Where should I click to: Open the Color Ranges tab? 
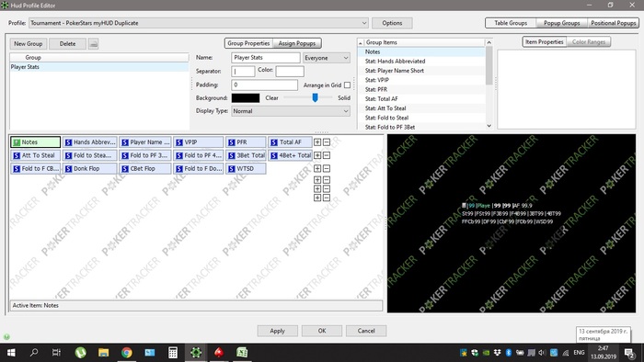589,42
